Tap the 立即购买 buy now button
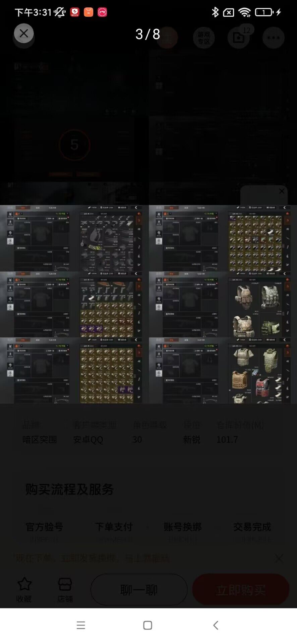This screenshot has height=644, width=297. click(241, 590)
